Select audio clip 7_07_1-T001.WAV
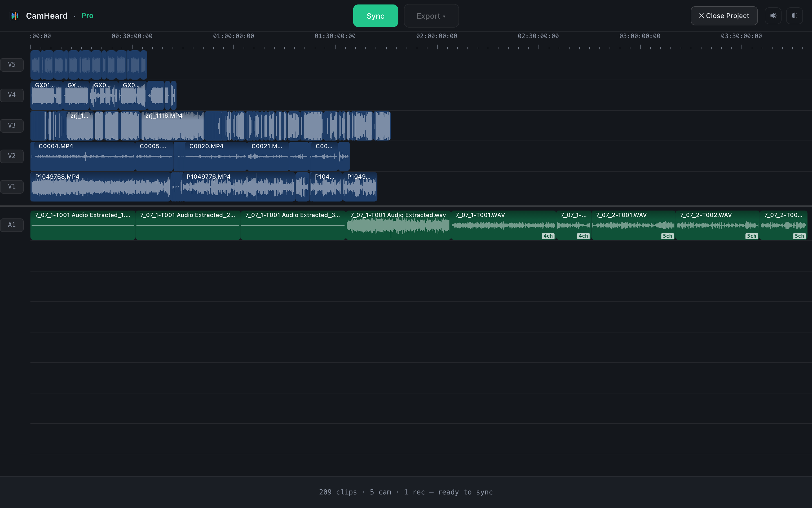Viewport: 812px width, 508px height. (503, 225)
